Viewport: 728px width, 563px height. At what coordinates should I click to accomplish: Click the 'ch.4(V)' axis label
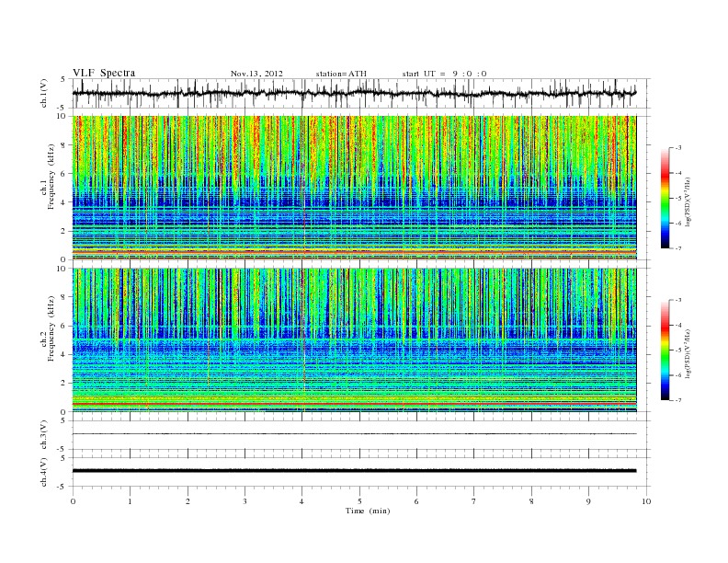44,472
